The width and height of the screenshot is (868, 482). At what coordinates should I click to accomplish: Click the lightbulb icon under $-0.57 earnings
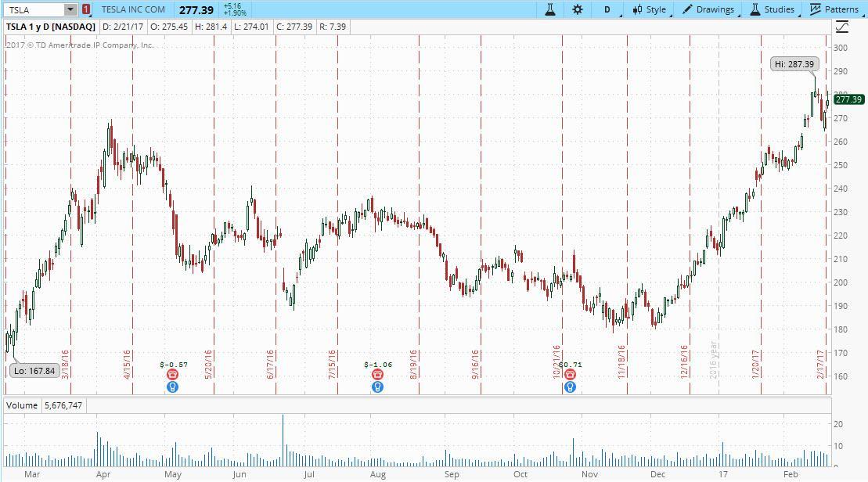173,387
